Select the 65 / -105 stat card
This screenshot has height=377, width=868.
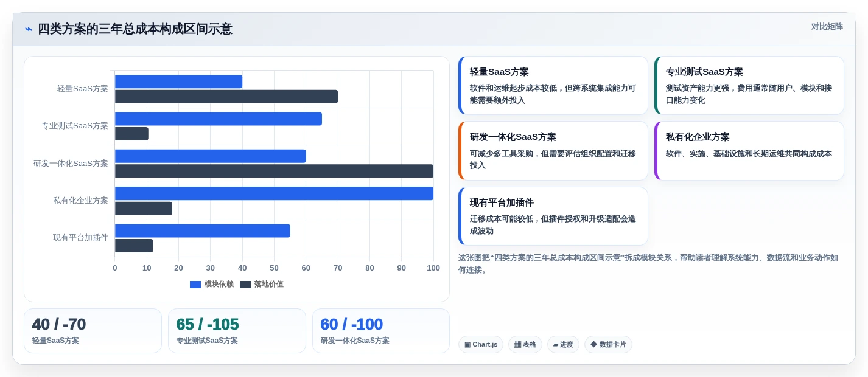click(237, 331)
